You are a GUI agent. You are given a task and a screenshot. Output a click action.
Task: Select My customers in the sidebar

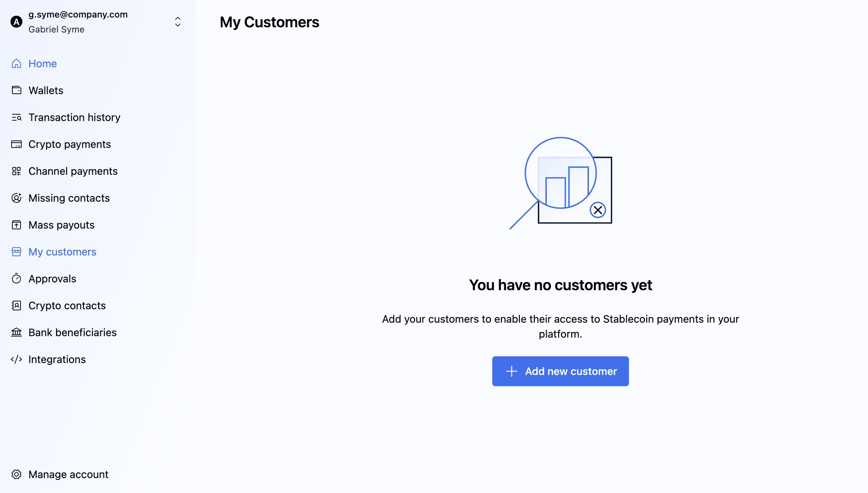(62, 252)
